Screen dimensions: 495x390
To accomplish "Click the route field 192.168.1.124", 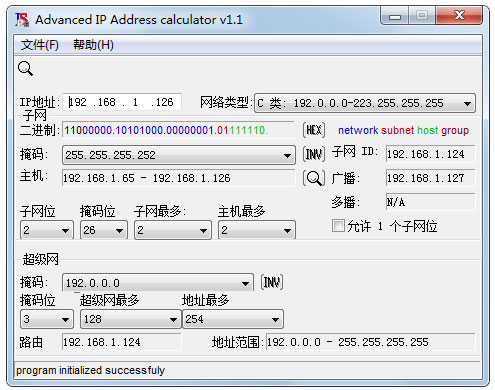I will click(122, 342).
